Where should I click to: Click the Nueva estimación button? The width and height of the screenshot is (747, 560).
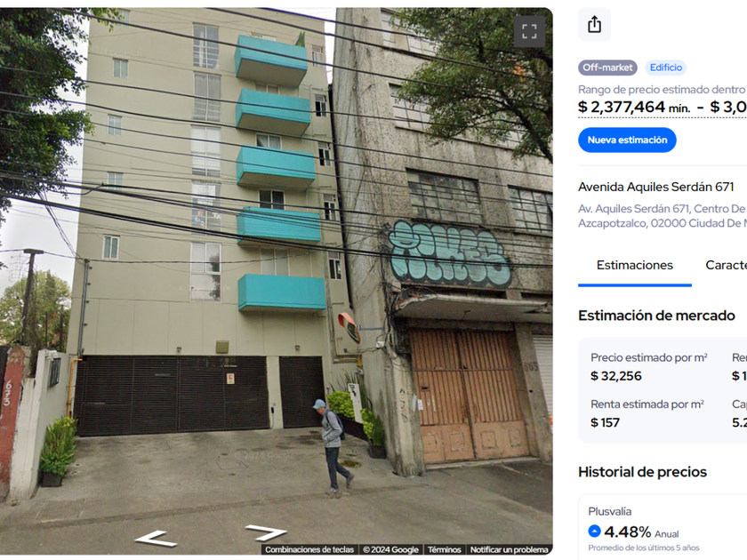[x=627, y=140]
